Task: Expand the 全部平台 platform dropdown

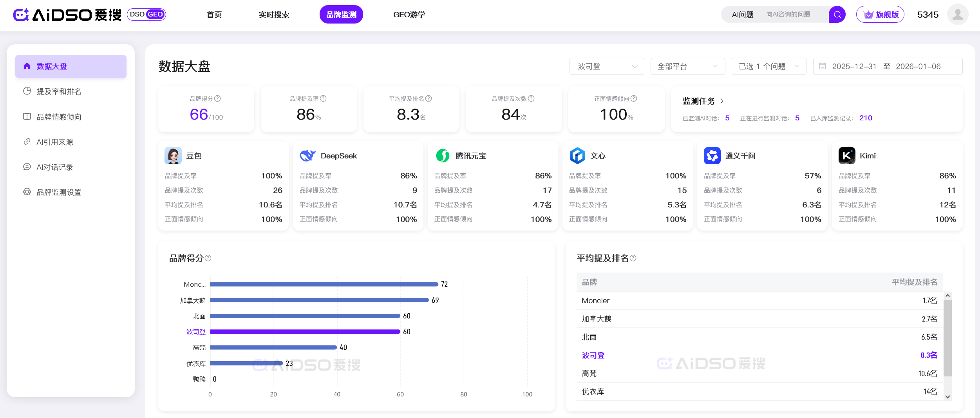Action: tap(687, 66)
